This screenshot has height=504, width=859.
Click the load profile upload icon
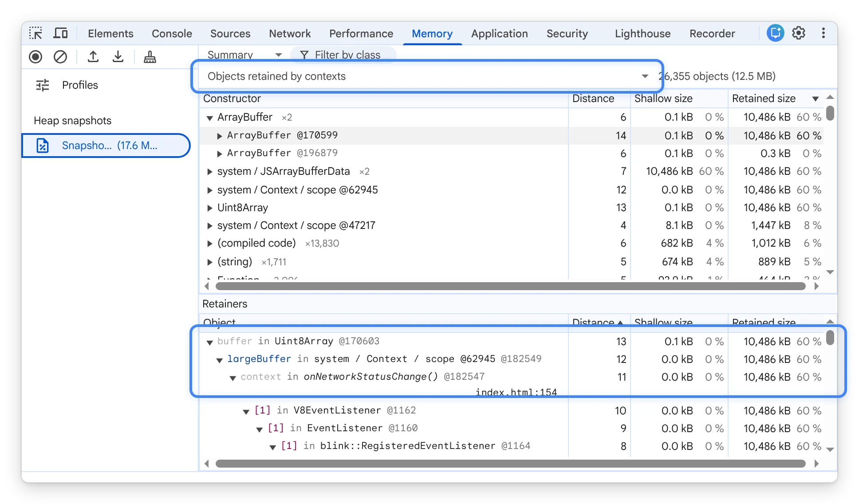93,57
